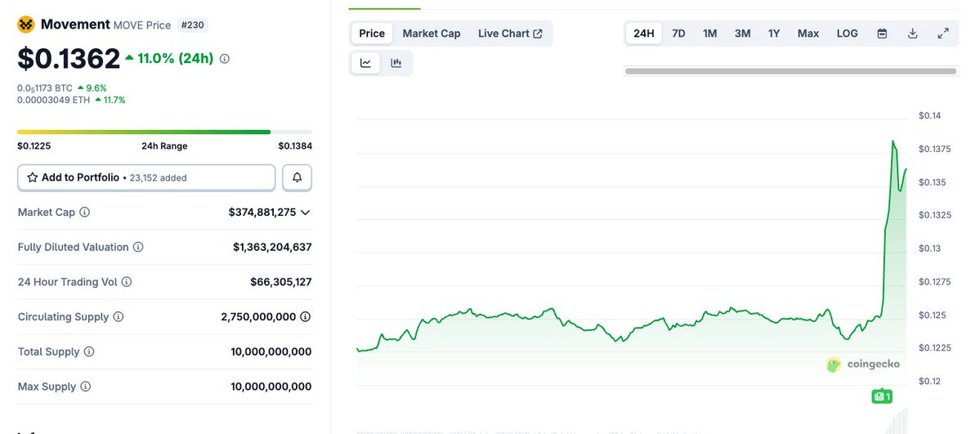This screenshot has height=434, width=980.
Task: Select the 24H time range
Action: pos(644,34)
